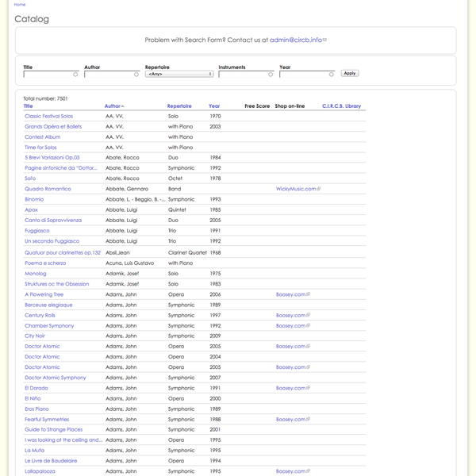Click mail icon after admin@circb.info

coord(324,40)
